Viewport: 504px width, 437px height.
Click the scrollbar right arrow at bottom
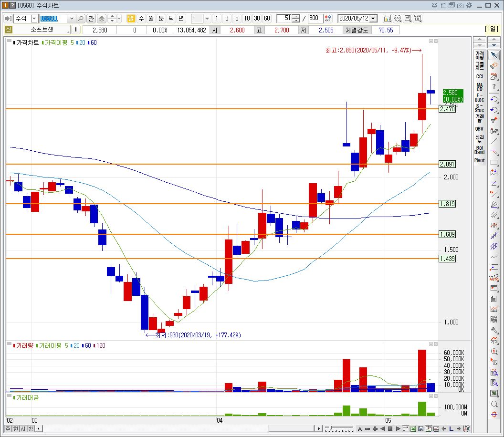[318, 428]
